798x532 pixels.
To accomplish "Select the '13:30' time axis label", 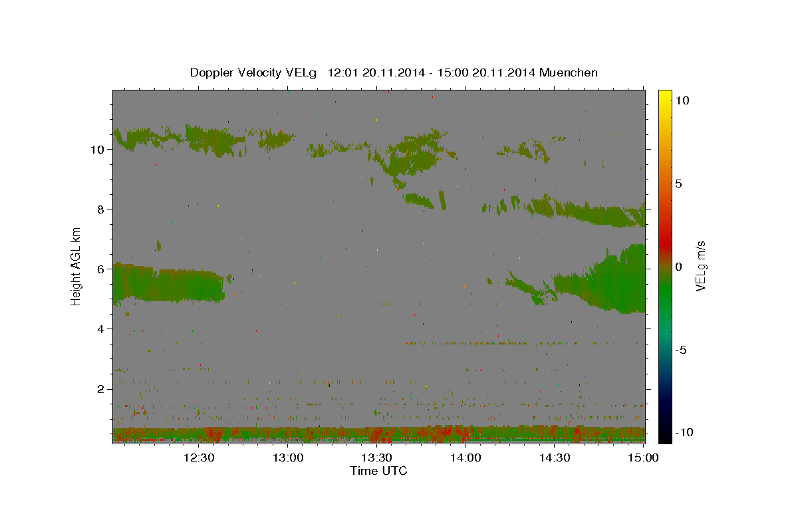I will 377,458.
